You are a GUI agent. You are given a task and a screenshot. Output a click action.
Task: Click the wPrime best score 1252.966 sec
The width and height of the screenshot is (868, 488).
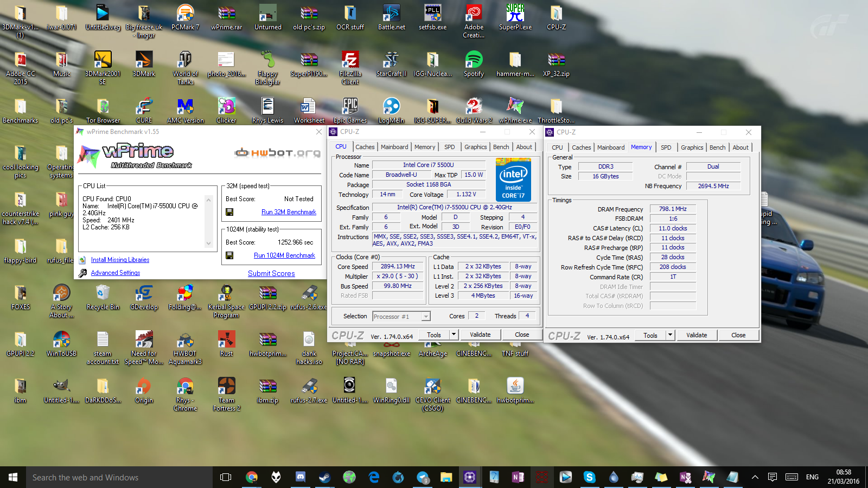tap(296, 242)
